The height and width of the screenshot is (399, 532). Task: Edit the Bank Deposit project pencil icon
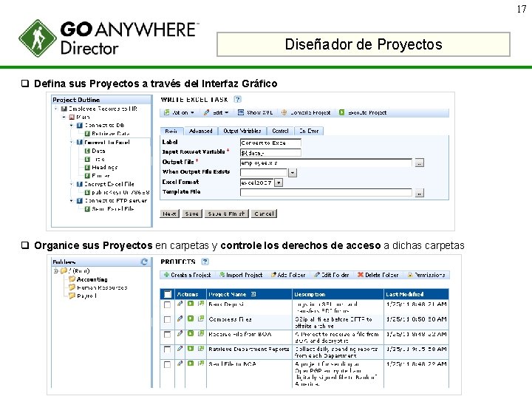[180, 304]
